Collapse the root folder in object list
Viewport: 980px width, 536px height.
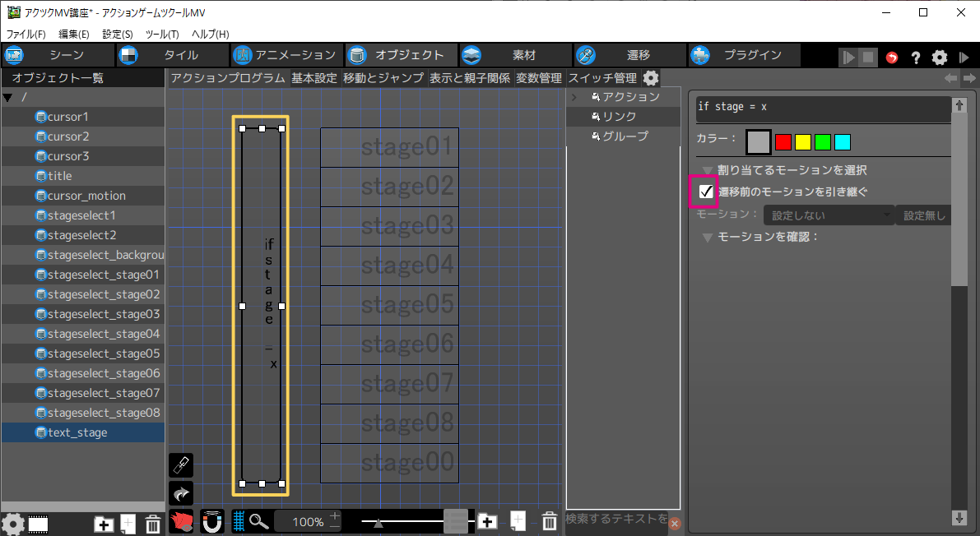8,97
